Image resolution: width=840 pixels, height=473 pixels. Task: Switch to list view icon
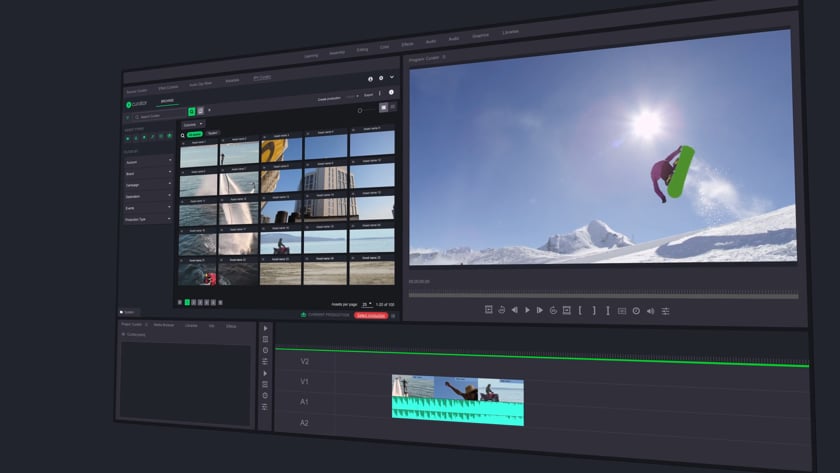click(x=393, y=107)
